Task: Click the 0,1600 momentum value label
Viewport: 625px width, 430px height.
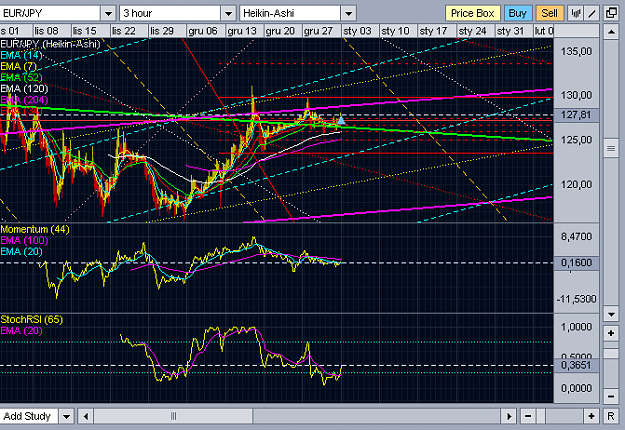Action: [576, 263]
